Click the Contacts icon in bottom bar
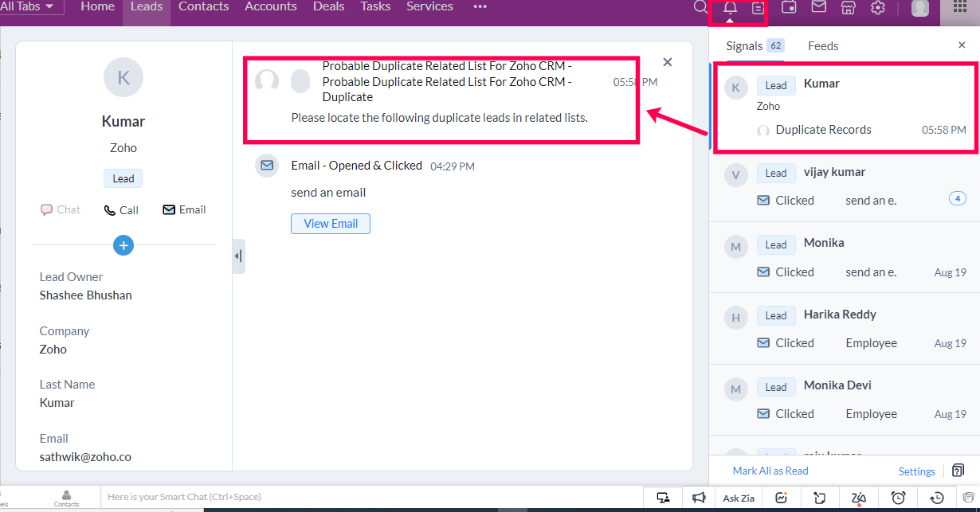980x512 pixels. coord(66,498)
